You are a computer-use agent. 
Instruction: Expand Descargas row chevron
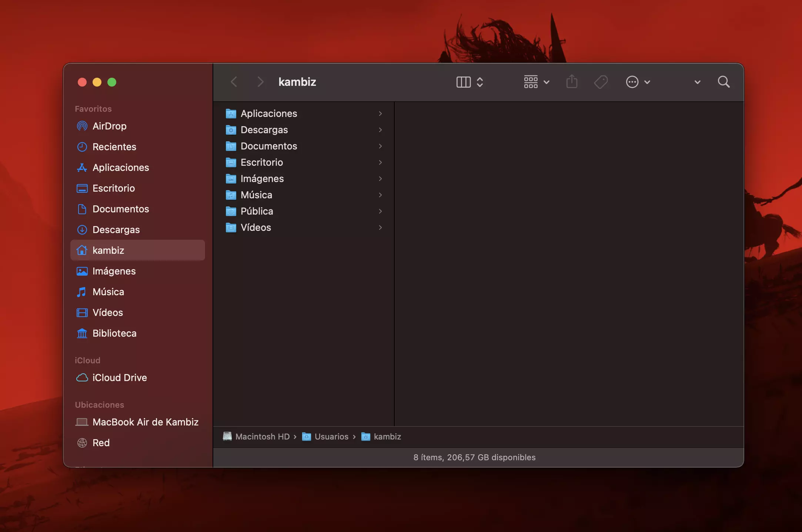pyautogui.click(x=380, y=130)
